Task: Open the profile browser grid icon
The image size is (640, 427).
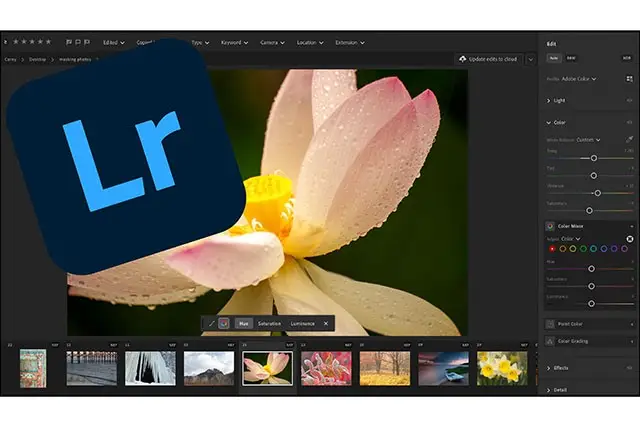Action: 629,79
